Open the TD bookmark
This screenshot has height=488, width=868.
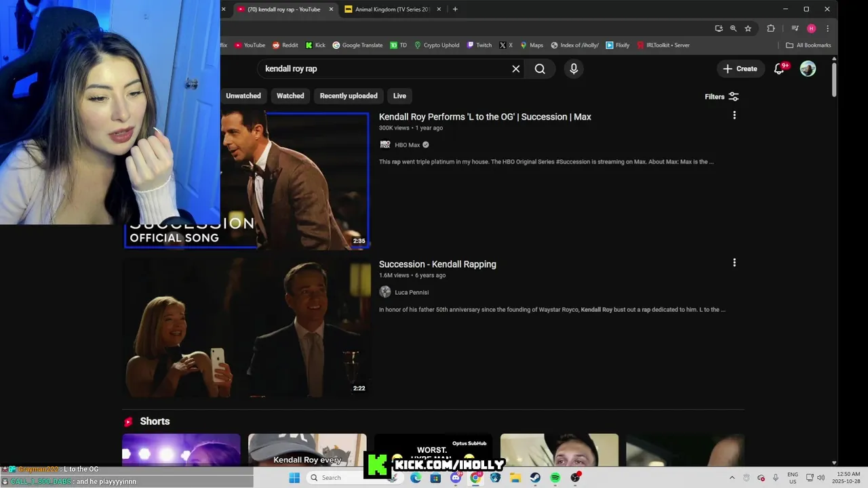398,45
